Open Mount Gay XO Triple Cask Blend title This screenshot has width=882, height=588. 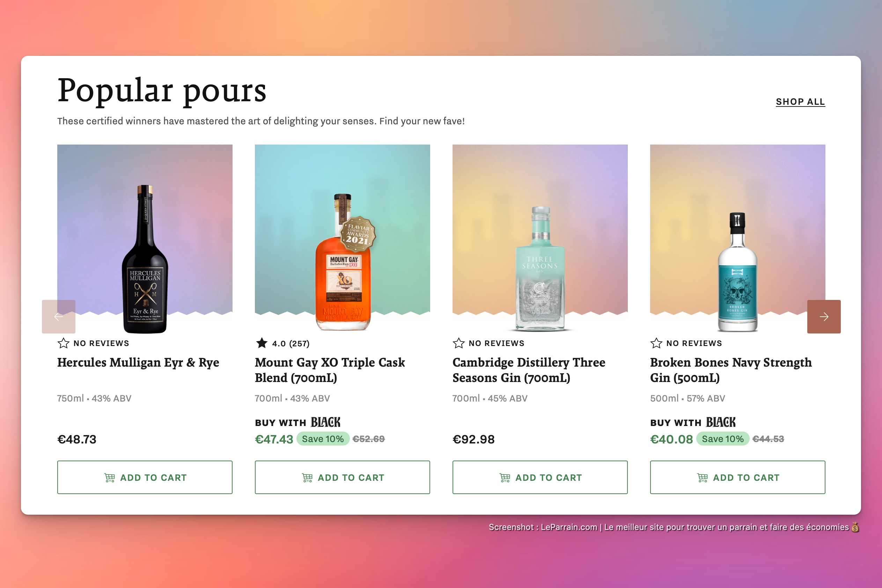(x=330, y=370)
